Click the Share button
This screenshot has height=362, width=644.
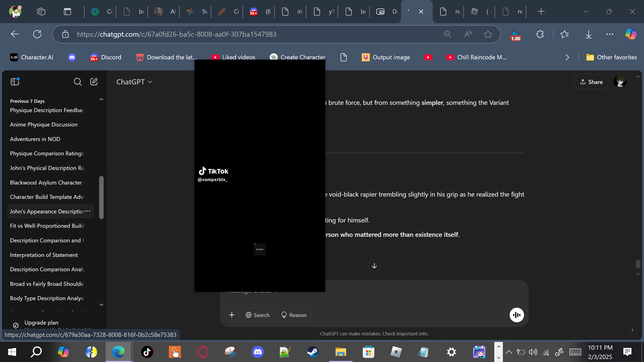point(591,82)
